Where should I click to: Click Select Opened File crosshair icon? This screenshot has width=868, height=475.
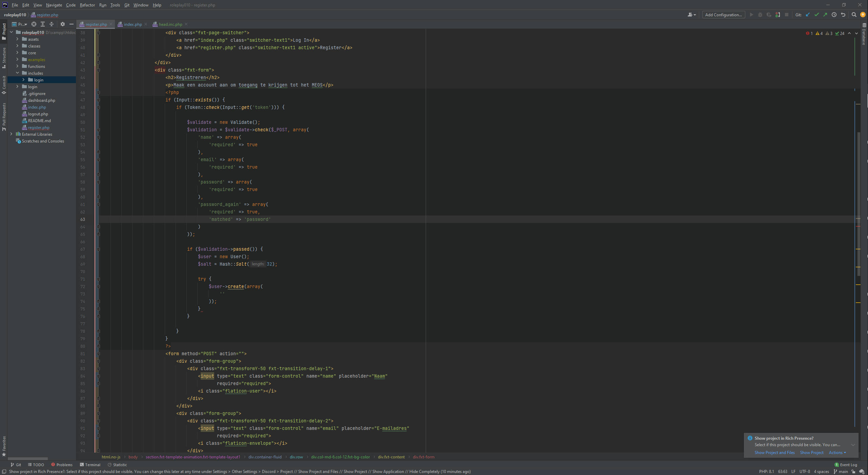point(34,24)
